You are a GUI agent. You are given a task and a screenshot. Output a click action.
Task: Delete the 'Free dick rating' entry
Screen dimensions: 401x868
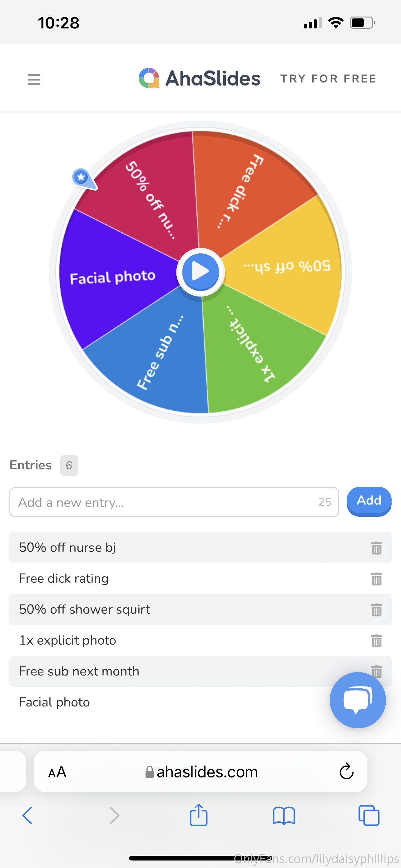coord(376,579)
